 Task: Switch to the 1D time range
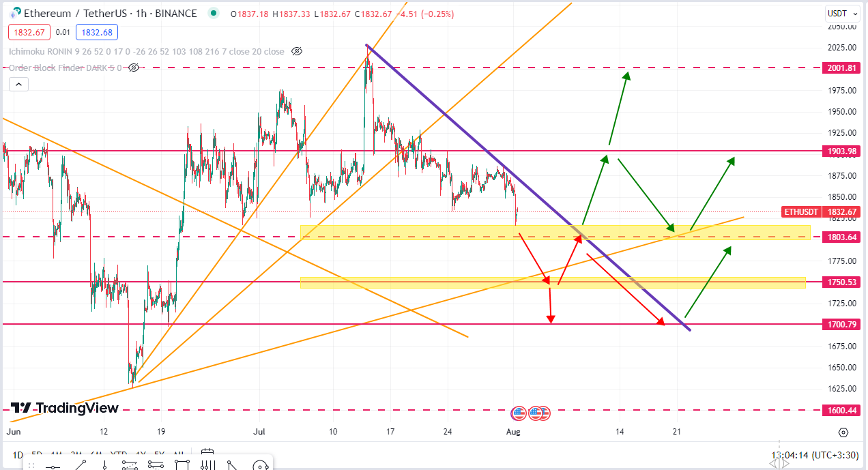point(18,455)
